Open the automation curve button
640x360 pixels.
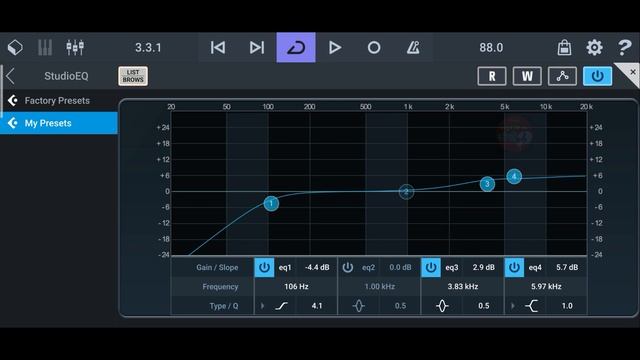tap(562, 76)
